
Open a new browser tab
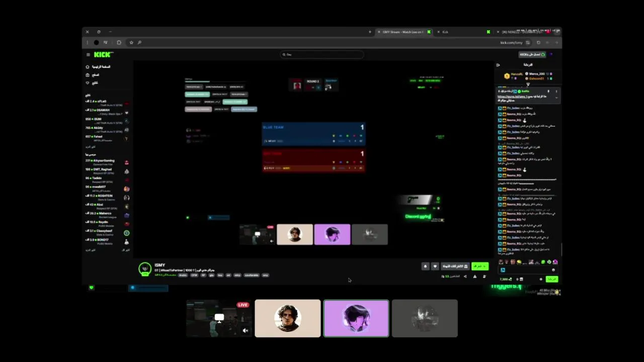pyautogui.click(x=370, y=32)
